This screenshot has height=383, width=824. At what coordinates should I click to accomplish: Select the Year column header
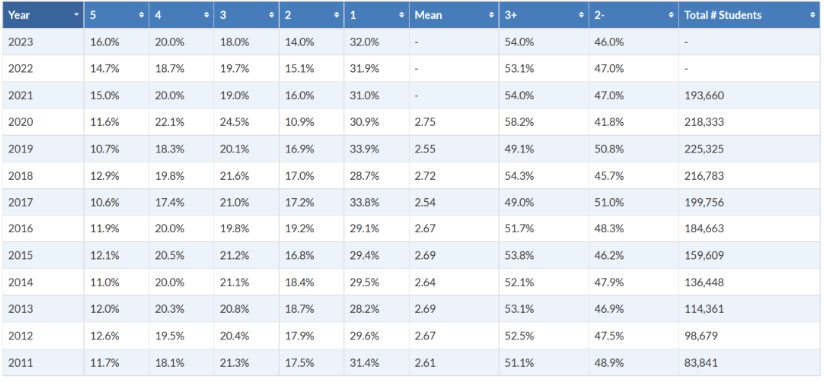(x=43, y=15)
